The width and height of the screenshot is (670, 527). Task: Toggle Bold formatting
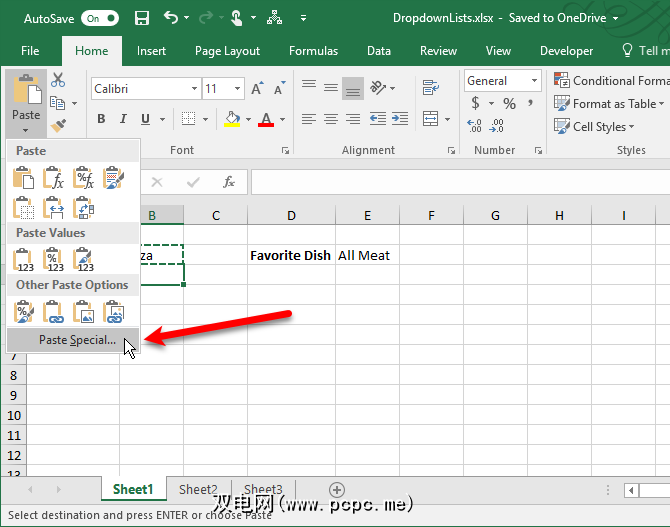[100, 119]
